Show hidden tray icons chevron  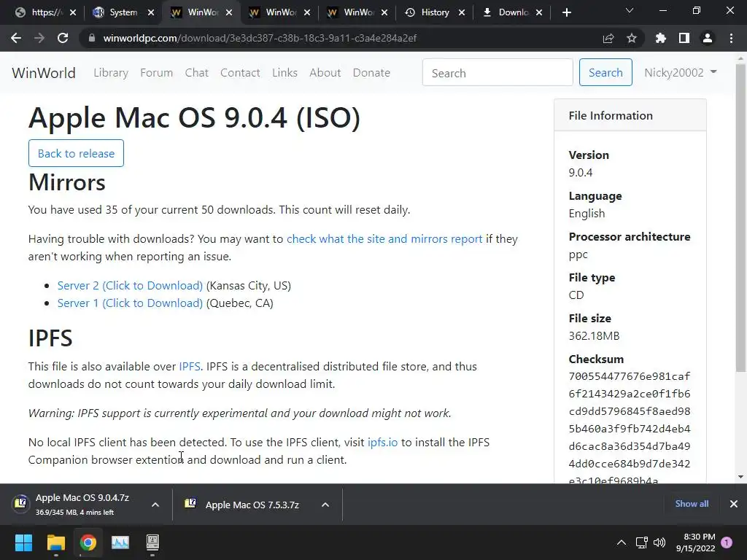tap(622, 542)
